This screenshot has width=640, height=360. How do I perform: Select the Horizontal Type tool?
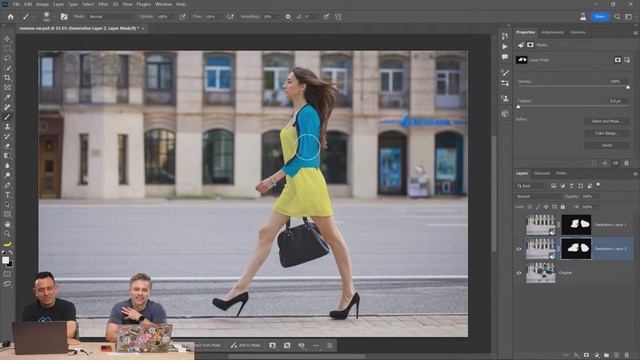tap(7, 195)
